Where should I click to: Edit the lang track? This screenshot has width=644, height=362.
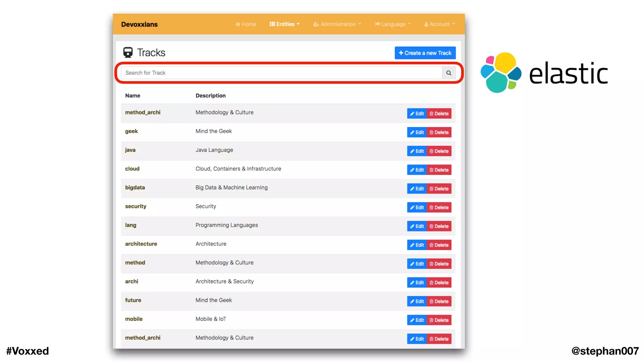[x=417, y=226]
